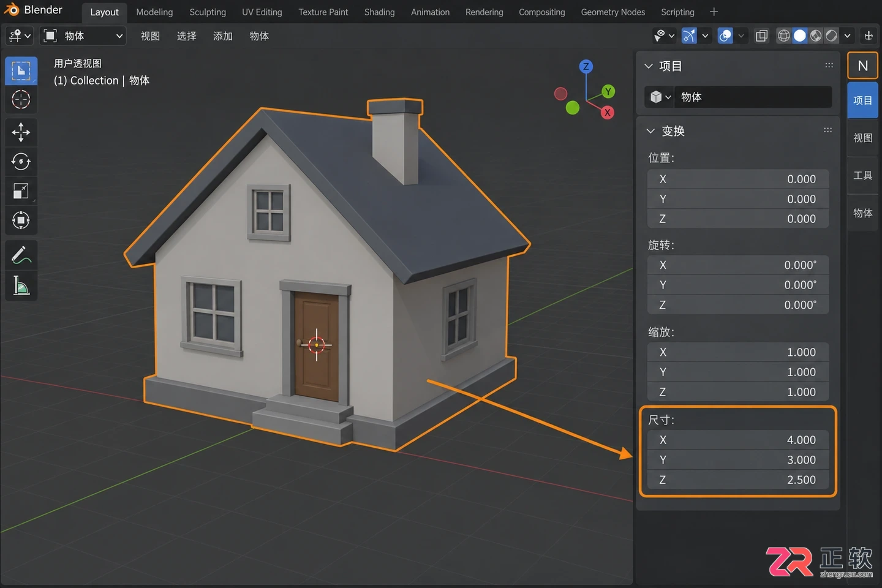882x588 pixels.
Task: Click the object name field in 项目 panel
Action: click(x=753, y=97)
